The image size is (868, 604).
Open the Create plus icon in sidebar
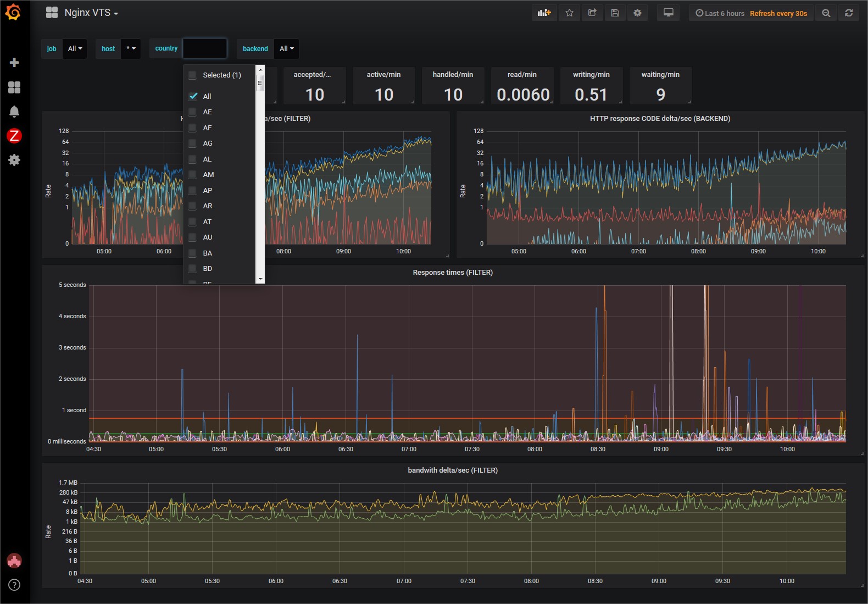coord(14,63)
